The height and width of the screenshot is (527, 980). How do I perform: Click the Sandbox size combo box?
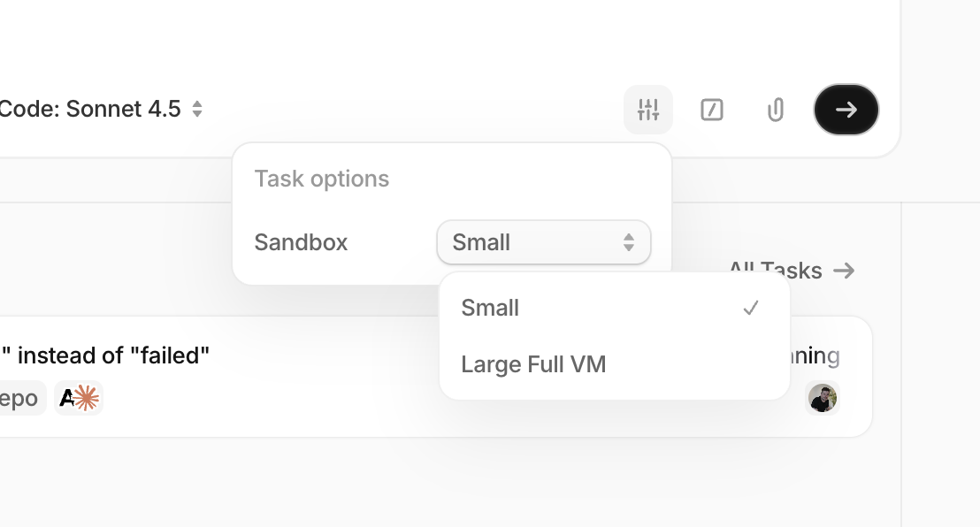click(543, 242)
